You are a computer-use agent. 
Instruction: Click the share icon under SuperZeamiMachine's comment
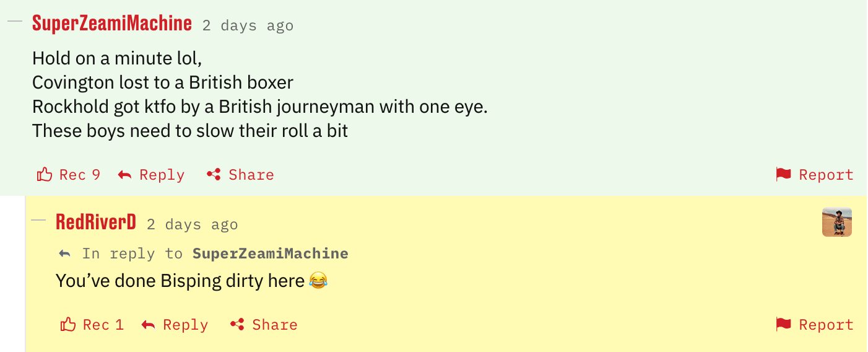pyautogui.click(x=214, y=175)
